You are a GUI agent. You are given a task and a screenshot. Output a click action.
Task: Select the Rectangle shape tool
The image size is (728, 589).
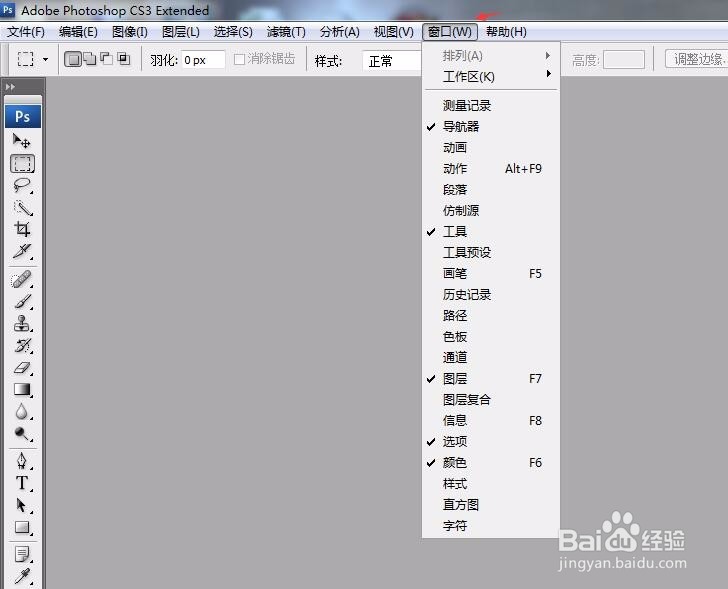click(x=22, y=527)
